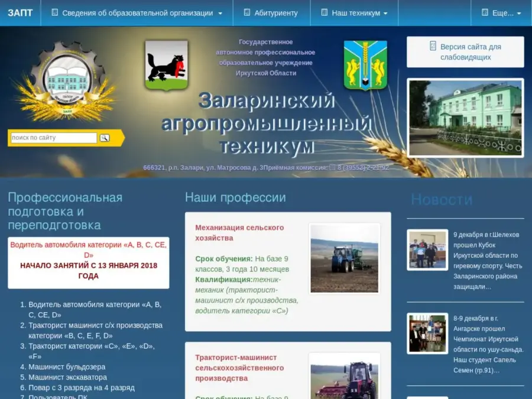The image size is (532, 399).
Task: Open the Водитель автомобиля категории «А, В, С, СЕ, D» announcement link
Action: [88, 249]
